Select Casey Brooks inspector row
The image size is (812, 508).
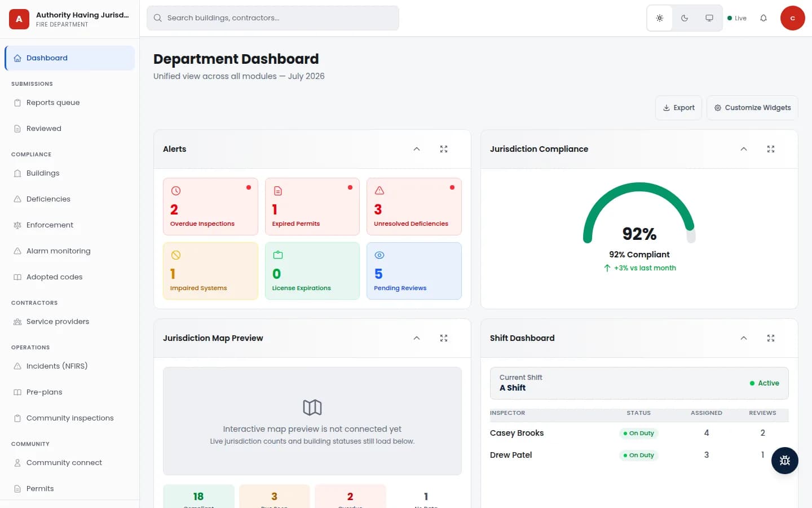[639, 433]
